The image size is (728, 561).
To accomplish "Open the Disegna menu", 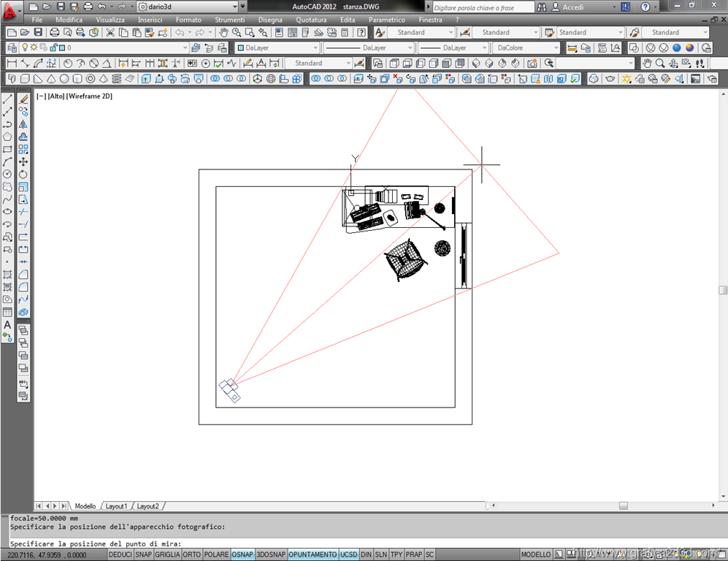I will tap(270, 20).
